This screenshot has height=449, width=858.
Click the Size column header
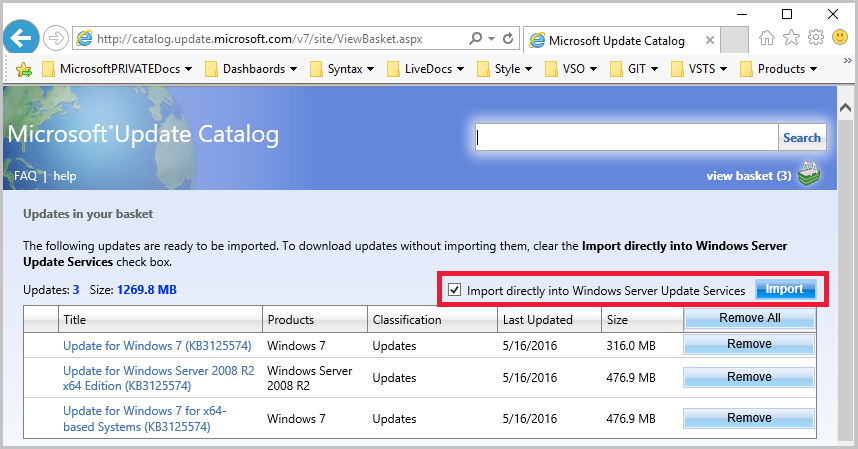[x=642, y=319]
